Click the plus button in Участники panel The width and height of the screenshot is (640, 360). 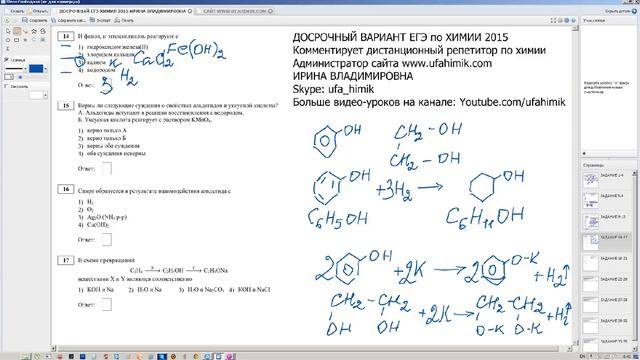click(x=584, y=153)
